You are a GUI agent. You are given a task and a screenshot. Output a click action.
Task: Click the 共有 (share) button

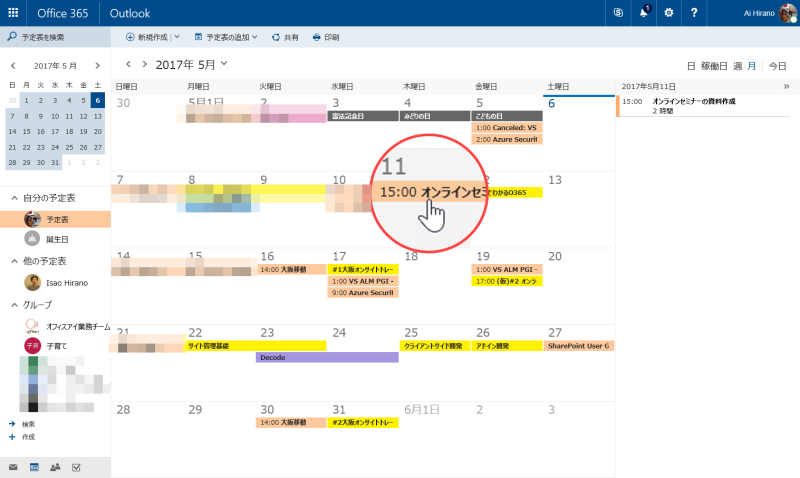pos(285,37)
